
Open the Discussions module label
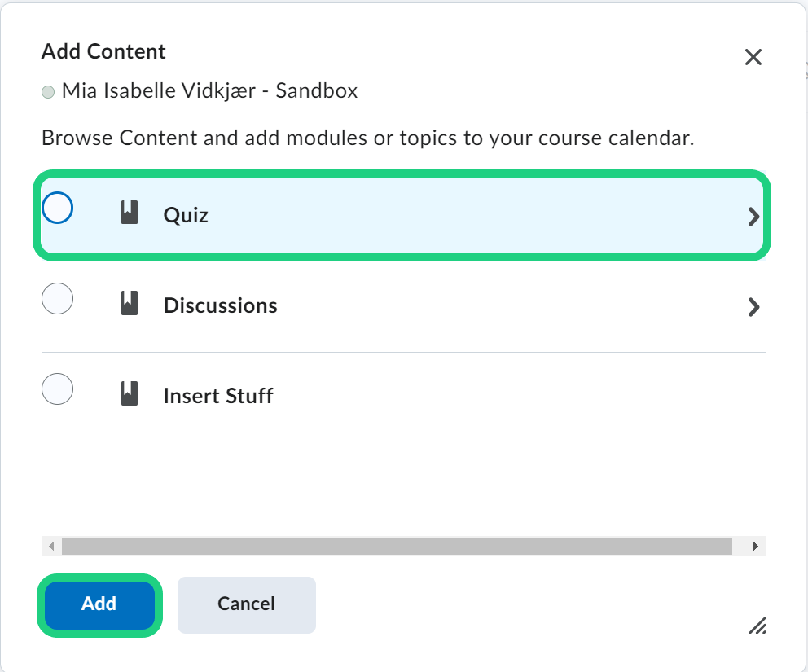(x=220, y=305)
